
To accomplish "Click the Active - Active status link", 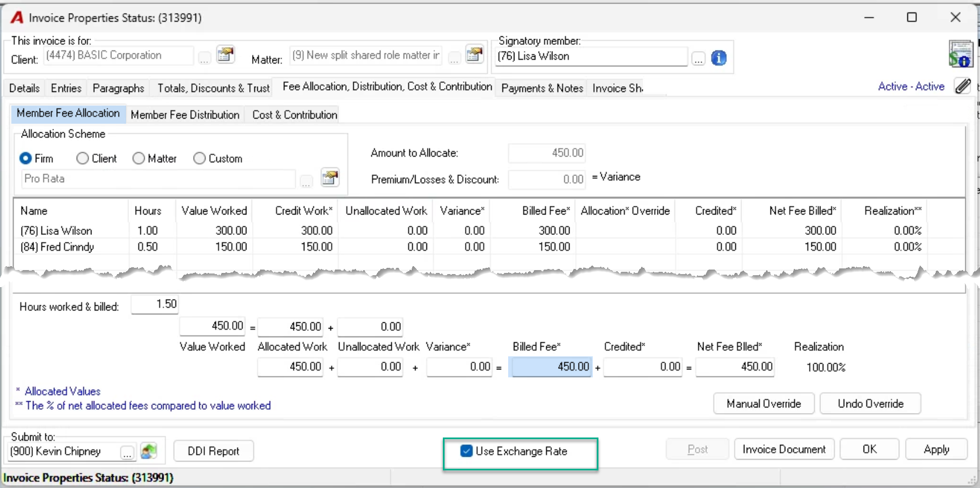I will click(911, 86).
